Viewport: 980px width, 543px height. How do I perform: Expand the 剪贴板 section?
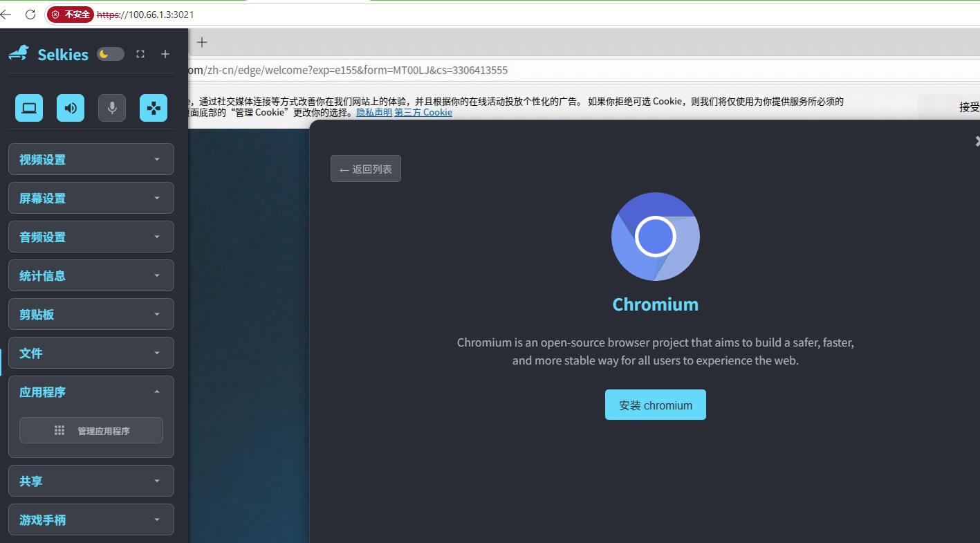point(91,314)
